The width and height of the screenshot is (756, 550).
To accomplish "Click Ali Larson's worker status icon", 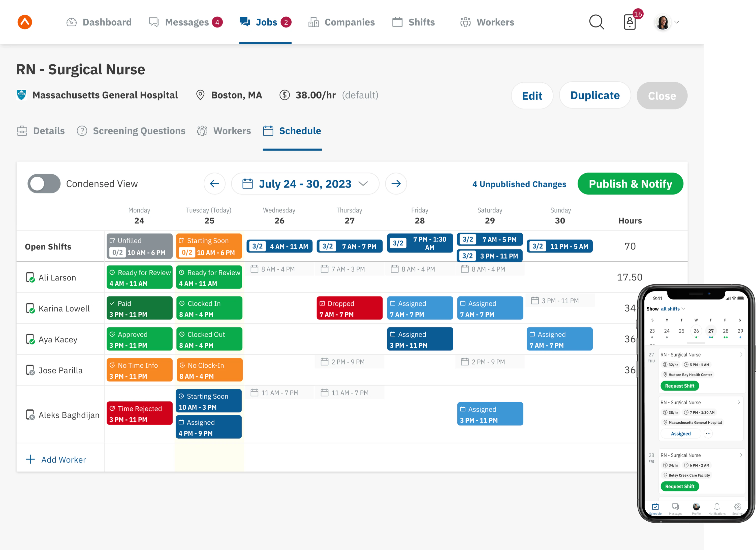I will coord(30,277).
